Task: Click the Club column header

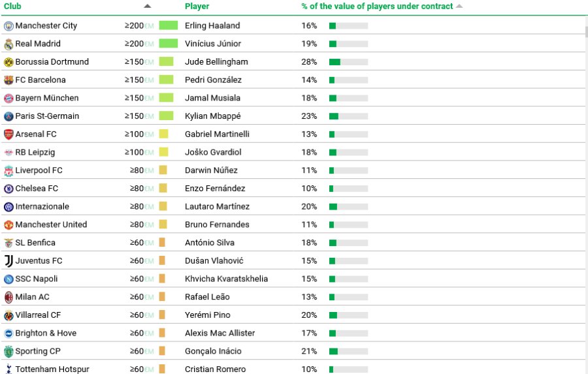Action: tap(13, 6)
